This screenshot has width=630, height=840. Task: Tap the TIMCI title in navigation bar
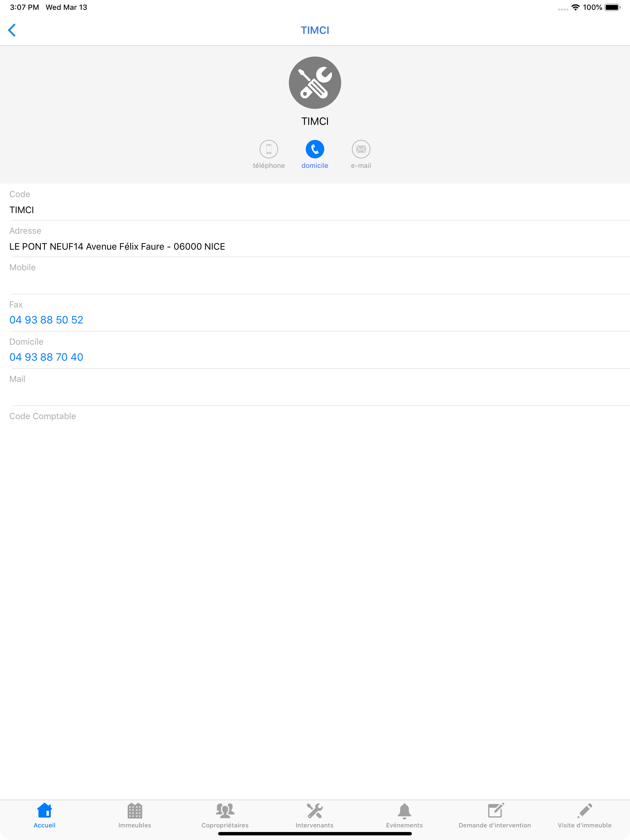point(315,30)
